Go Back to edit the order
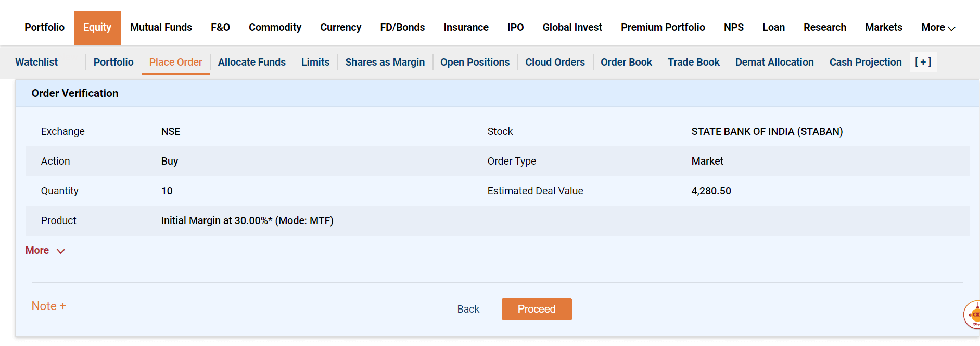Image resolution: width=980 pixels, height=346 pixels. pos(468,309)
